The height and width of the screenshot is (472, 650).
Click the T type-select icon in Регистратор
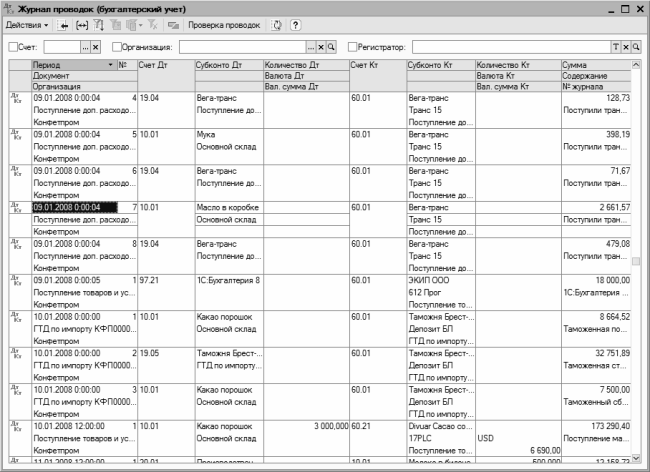pyautogui.click(x=615, y=47)
